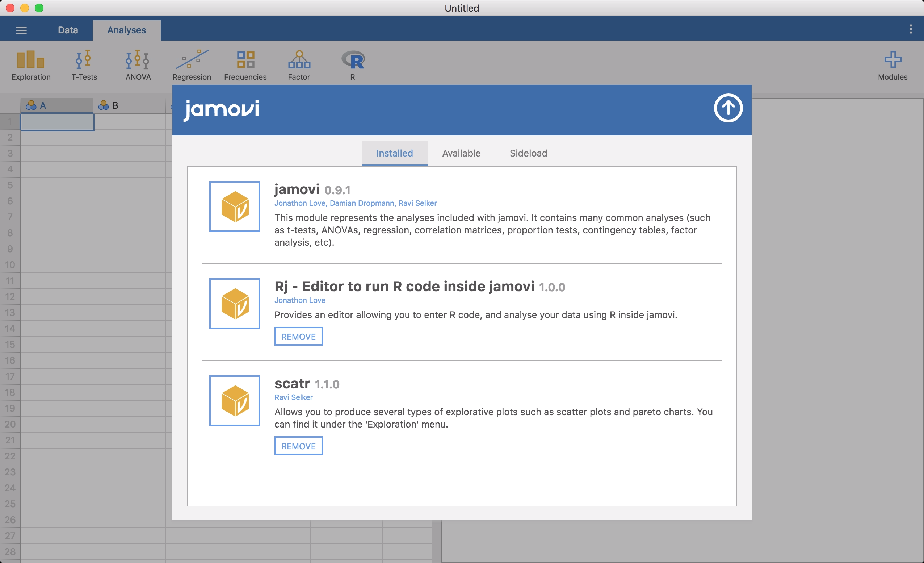The image size is (924, 563).
Task: Close module library with up-arrow icon
Action: point(728,108)
